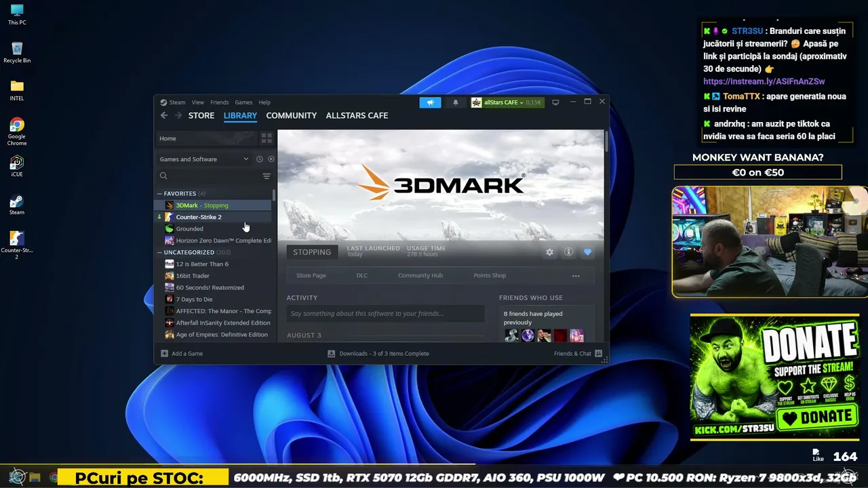Click the library Home button
The image size is (868, 488).
(x=206, y=138)
